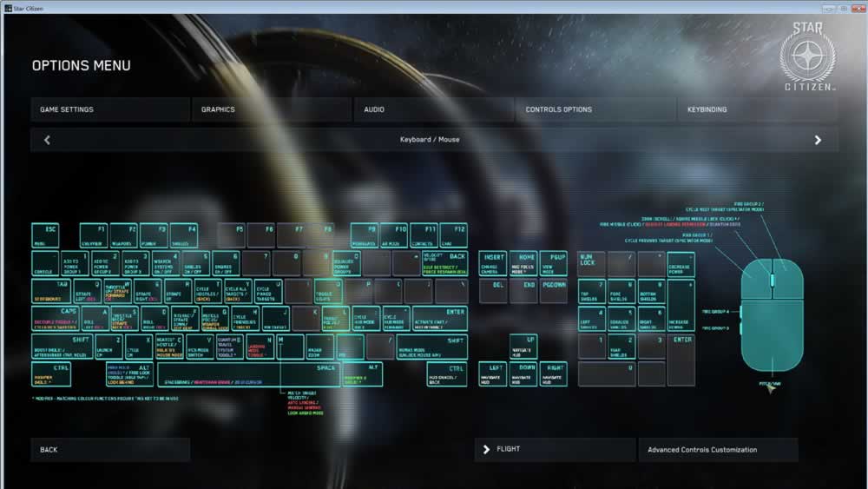Click the BACK self destruct key tile

coord(445,263)
